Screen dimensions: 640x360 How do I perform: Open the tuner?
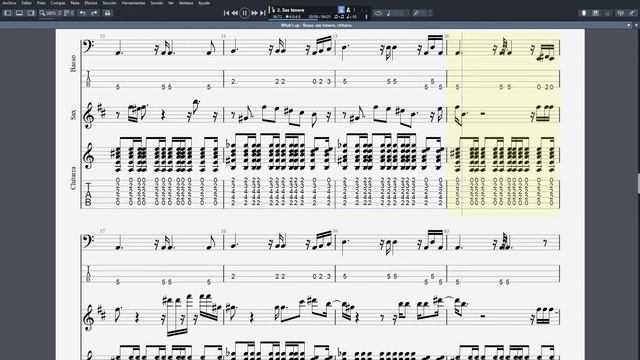point(620,13)
